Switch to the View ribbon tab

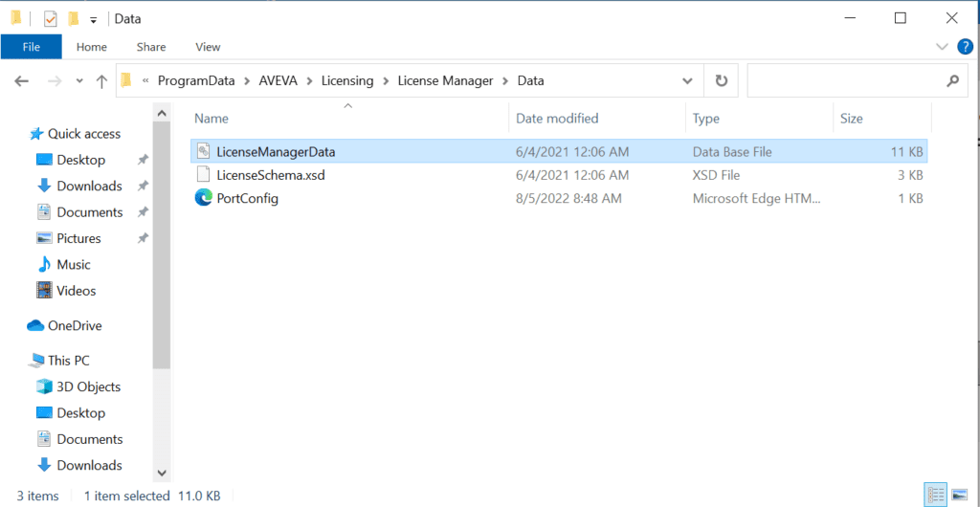(208, 47)
